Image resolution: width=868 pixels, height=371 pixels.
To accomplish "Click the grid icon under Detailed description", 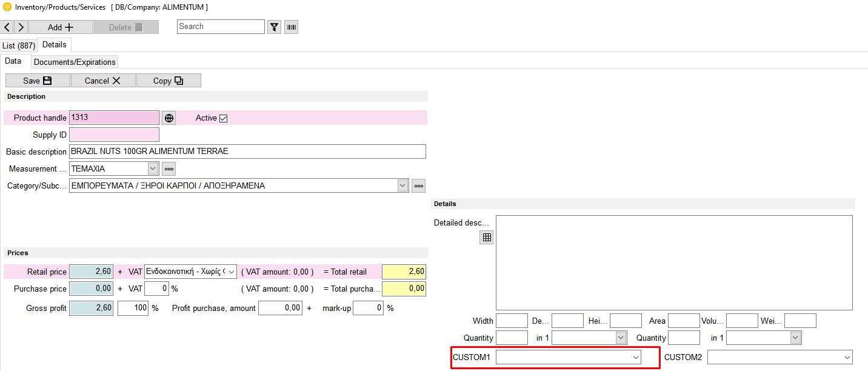I will pyautogui.click(x=486, y=238).
